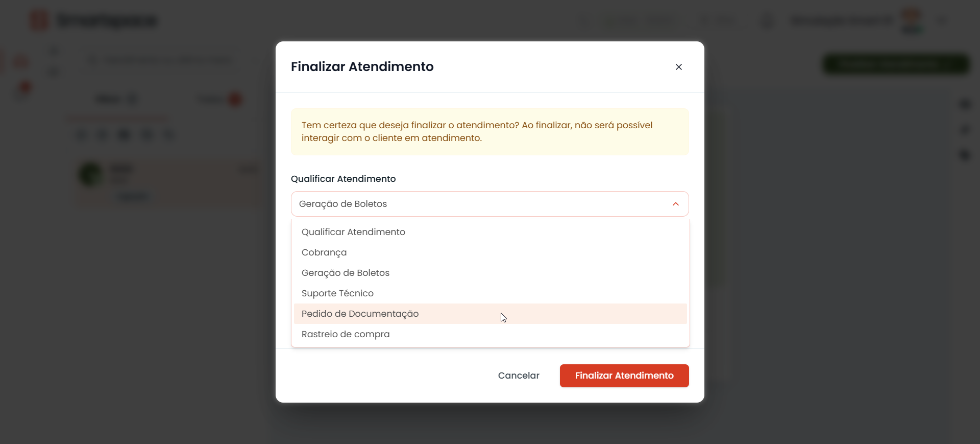Choose Cobrança from the dropdown list

point(324,252)
